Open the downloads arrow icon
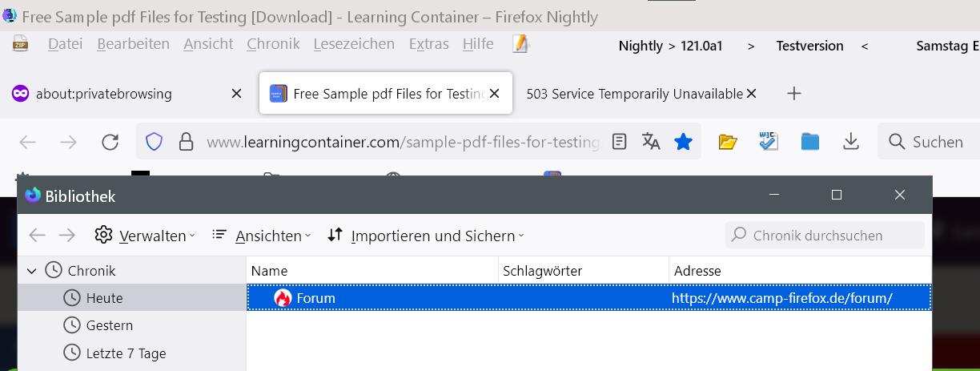Image resolution: width=980 pixels, height=371 pixels. 851,143
